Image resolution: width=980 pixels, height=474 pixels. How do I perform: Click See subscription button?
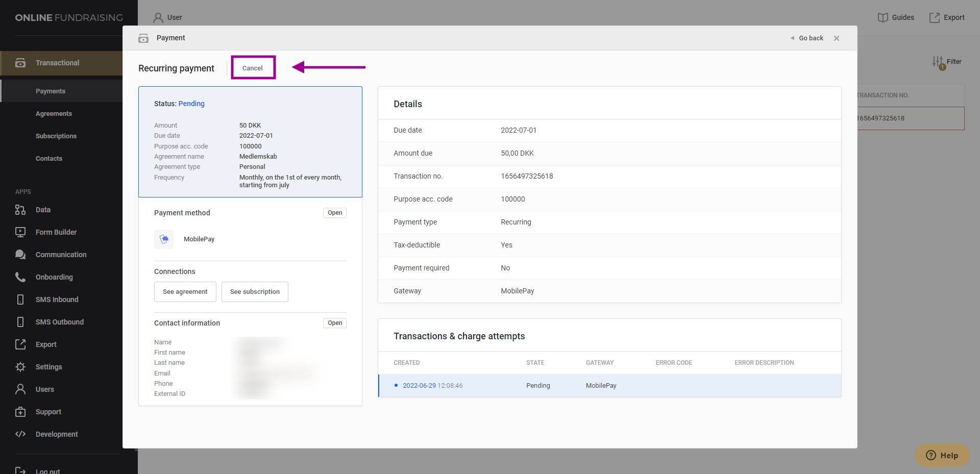tap(255, 292)
